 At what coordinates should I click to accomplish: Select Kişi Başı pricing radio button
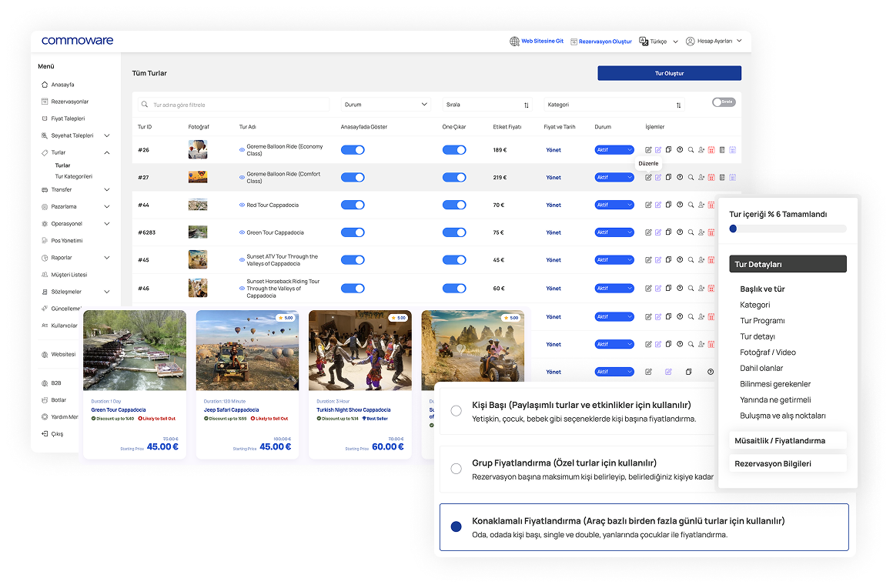tap(456, 411)
